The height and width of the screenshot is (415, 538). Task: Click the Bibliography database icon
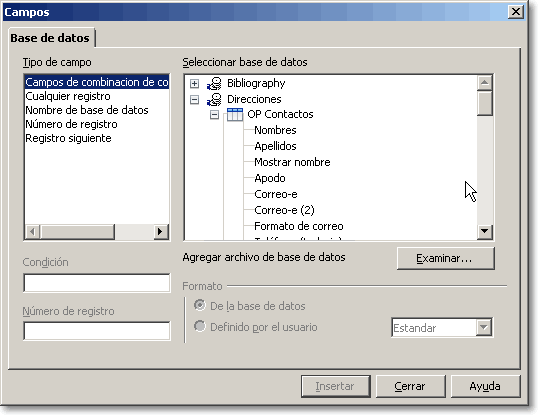pos(214,83)
